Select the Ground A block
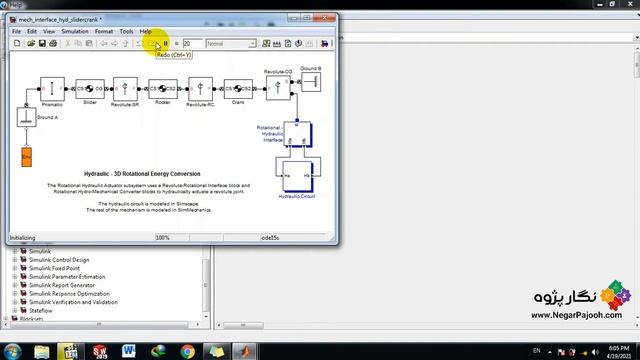 click(27, 117)
